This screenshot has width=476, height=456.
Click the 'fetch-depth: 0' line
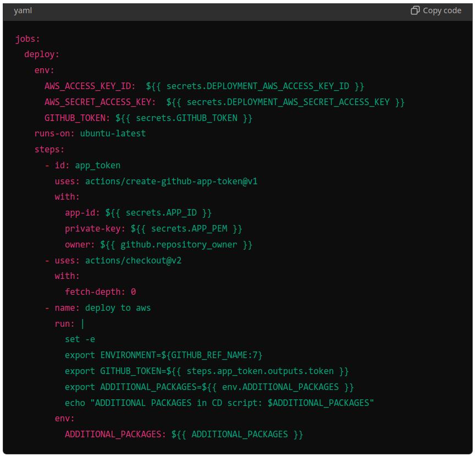(x=101, y=292)
